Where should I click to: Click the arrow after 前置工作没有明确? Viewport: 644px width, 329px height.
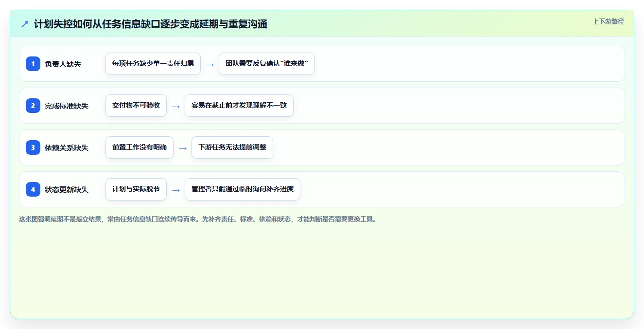[183, 148]
